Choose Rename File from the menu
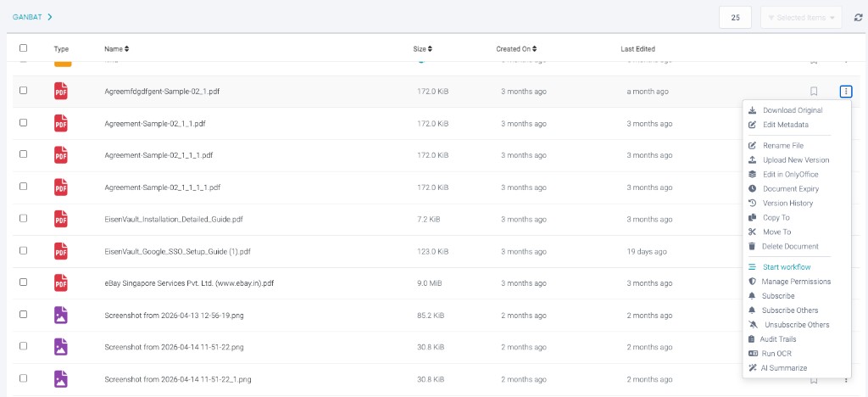This screenshot has width=868, height=397. click(782, 146)
